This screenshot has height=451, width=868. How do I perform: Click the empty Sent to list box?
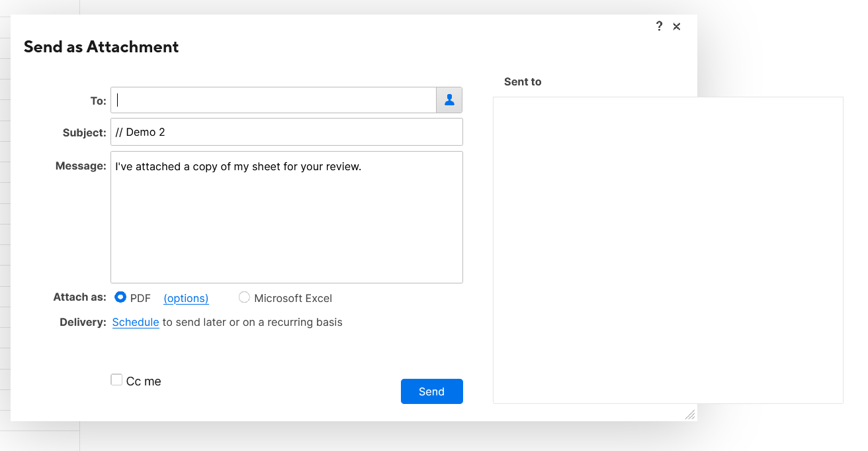click(x=668, y=250)
